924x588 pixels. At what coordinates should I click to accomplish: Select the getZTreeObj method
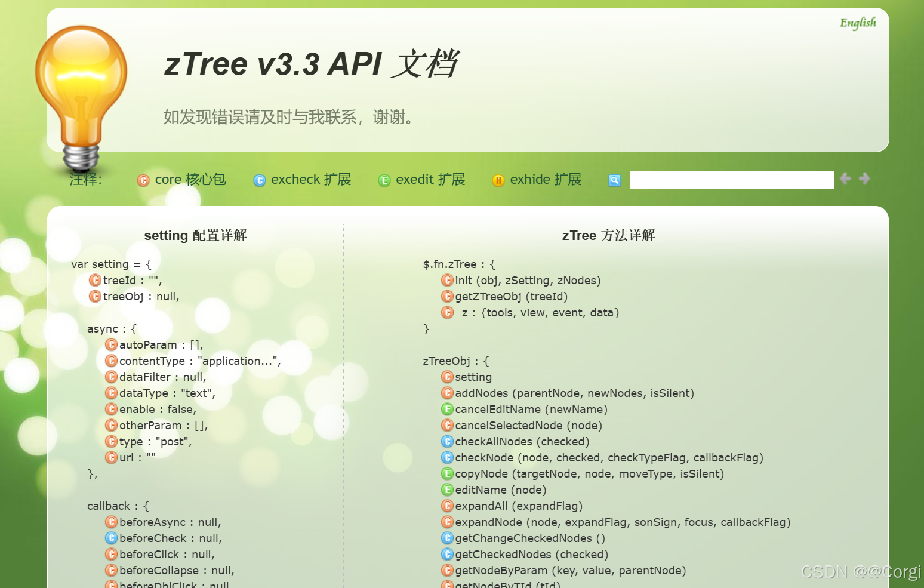(x=512, y=296)
